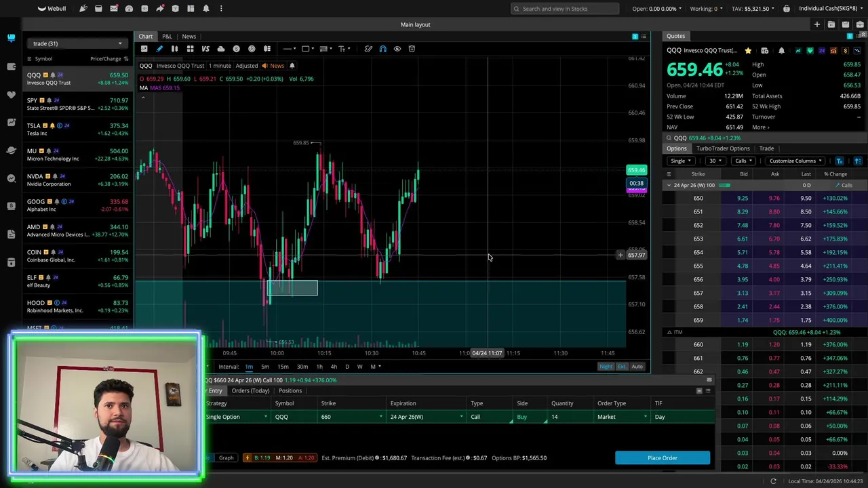Add a new widget with the plus icon

click(x=816, y=24)
